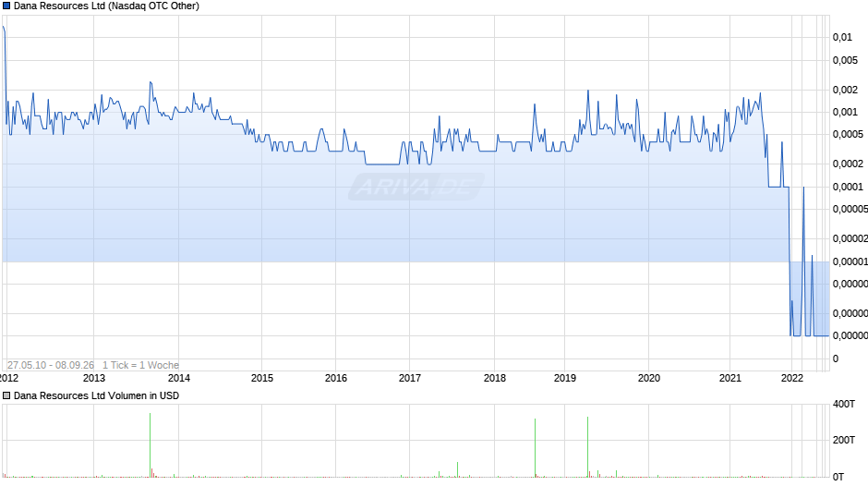
Task: Click the date range '27.05.10 - 08.09.26'
Action: tap(51, 365)
